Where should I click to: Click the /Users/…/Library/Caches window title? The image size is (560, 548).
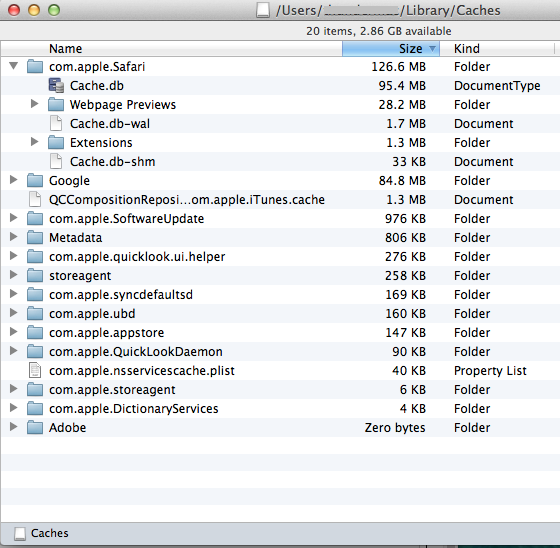(x=388, y=11)
